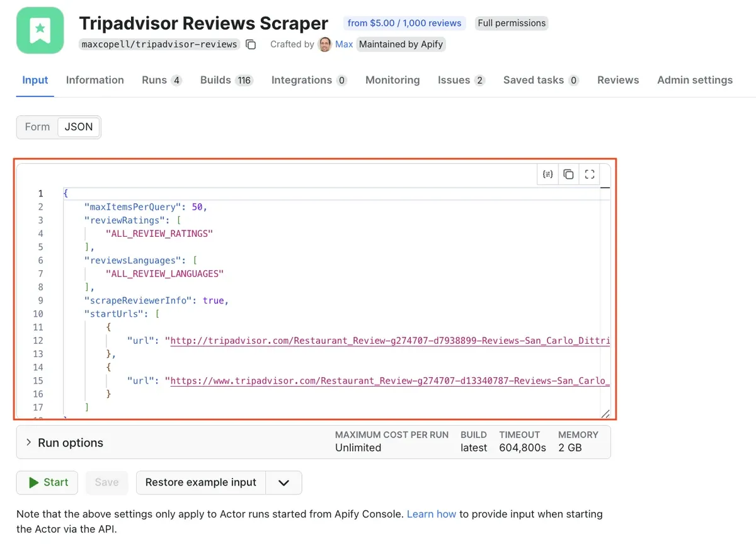The height and width of the screenshot is (556, 756).
Task: Click the Build latest value
Action: [474, 448]
